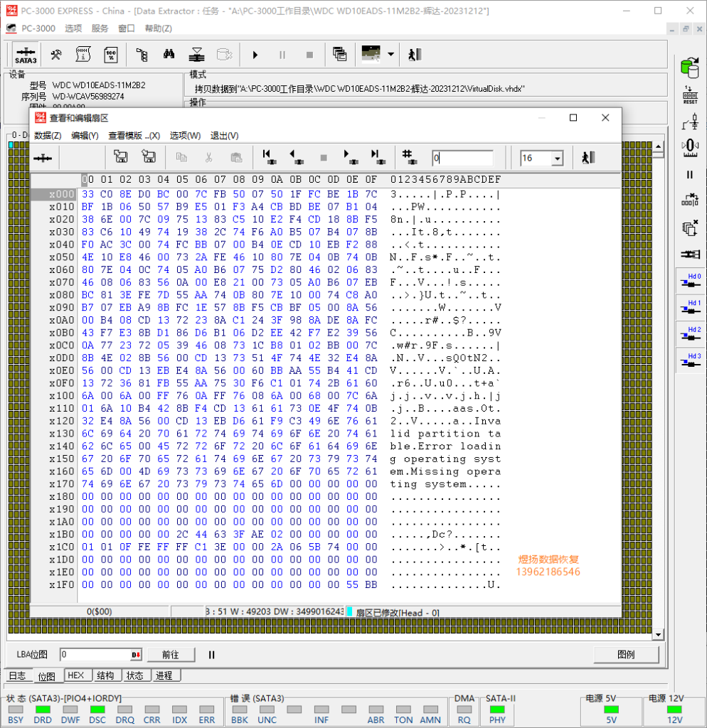Click the sector editor connector icon
Image resolution: width=707 pixels, height=728 pixels.
[x=43, y=159]
